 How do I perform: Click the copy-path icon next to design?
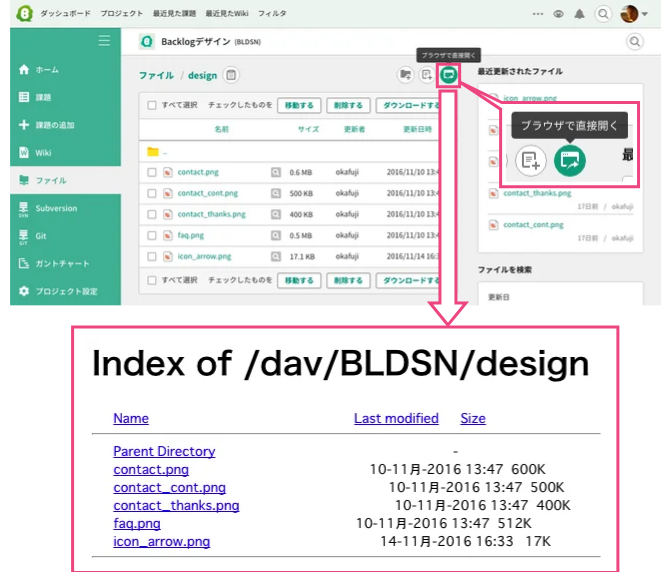[x=231, y=75]
